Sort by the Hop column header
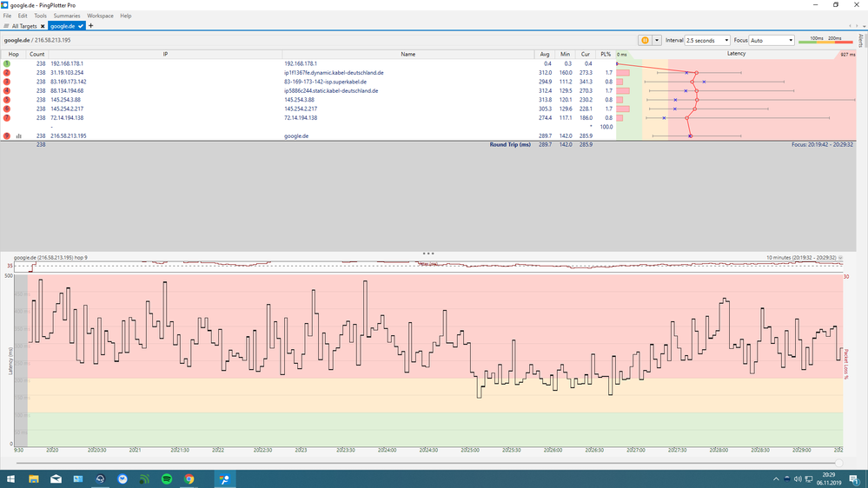The width and height of the screenshot is (868, 488). [x=13, y=54]
